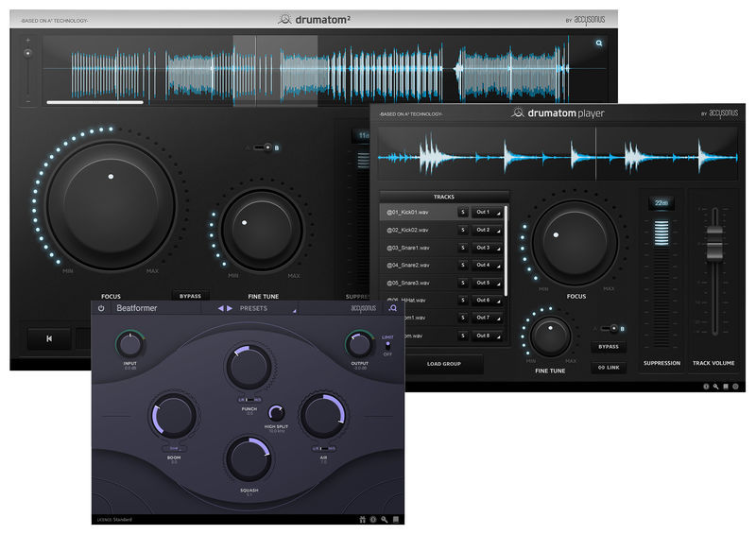
Task: Click the Beatformer OUTPUT knob
Action: click(359, 344)
